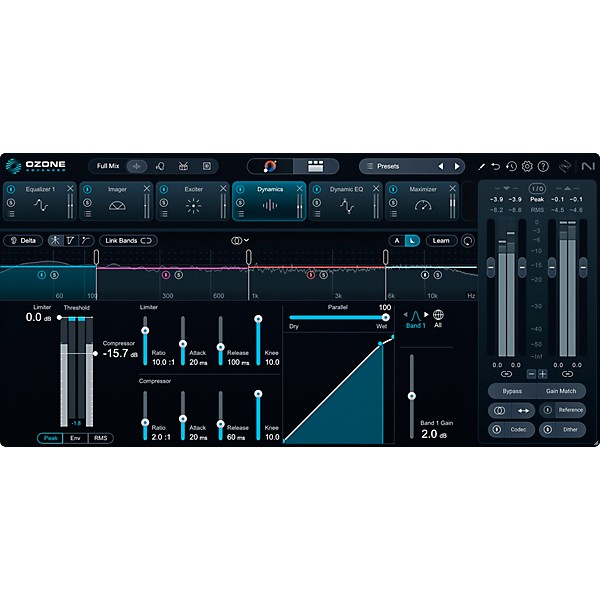The image size is (600, 600).
Task: Open the I/O meter options
Action: point(537,189)
